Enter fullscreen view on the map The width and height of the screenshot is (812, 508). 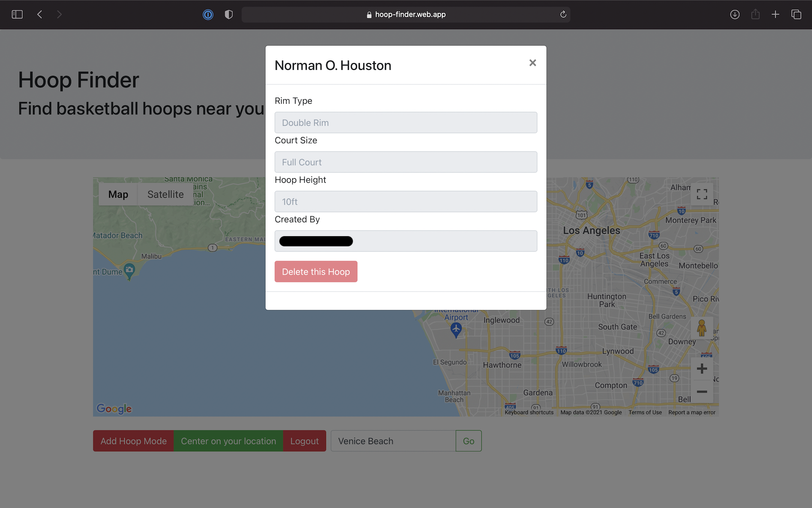(x=702, y=194)
